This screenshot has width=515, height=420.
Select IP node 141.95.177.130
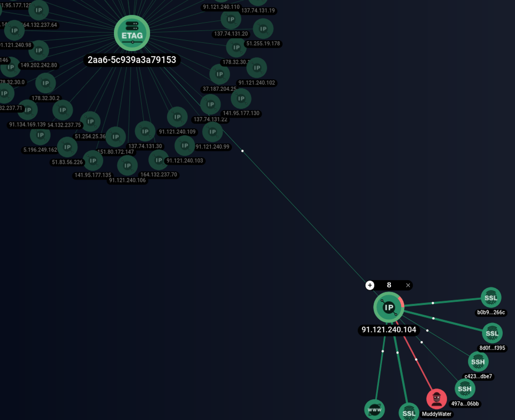[x=241, y=99]
